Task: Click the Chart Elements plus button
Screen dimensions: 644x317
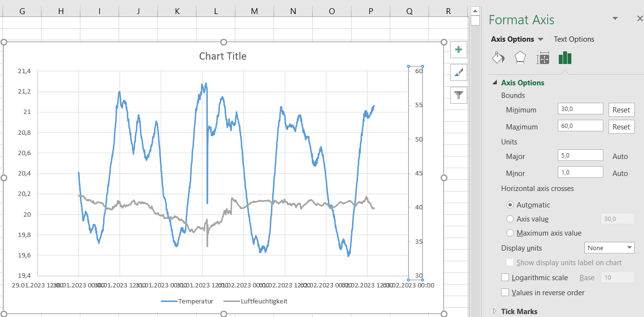Action: 459,49
